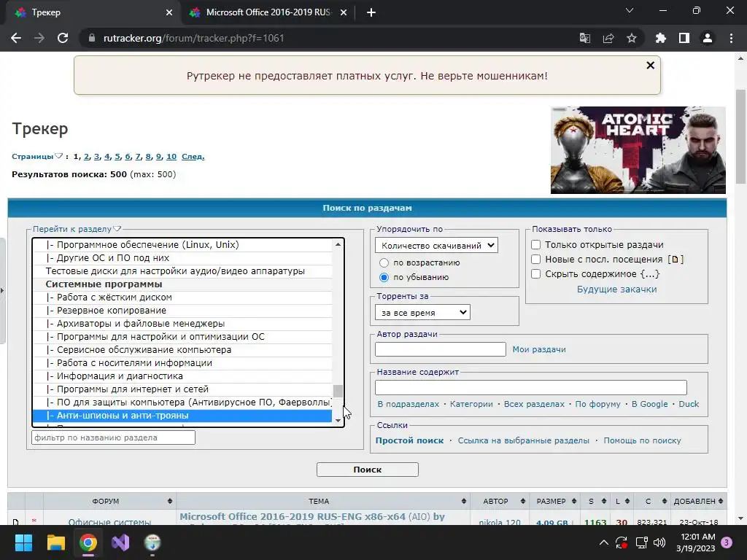
Task: Check Скрыть содержимое {...}
Action: [536, 274]
